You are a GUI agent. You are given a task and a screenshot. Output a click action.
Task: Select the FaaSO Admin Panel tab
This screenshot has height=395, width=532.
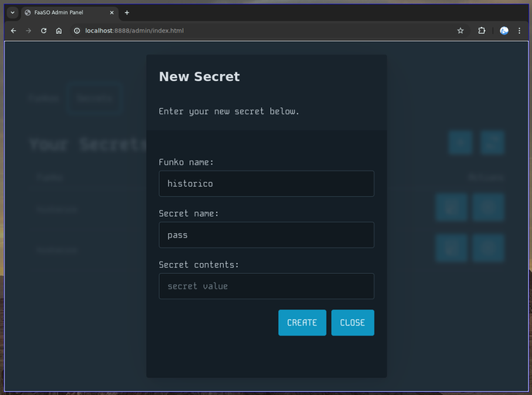click(x=70, y=12)
